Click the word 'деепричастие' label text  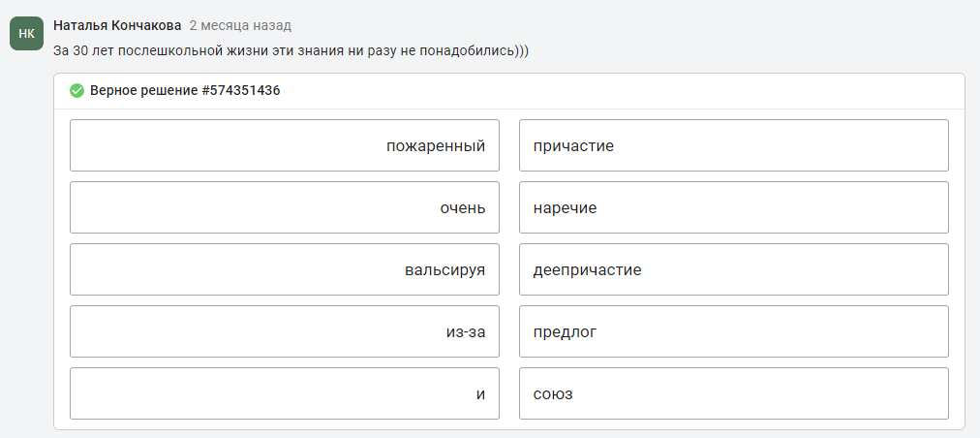pos(587,270)
